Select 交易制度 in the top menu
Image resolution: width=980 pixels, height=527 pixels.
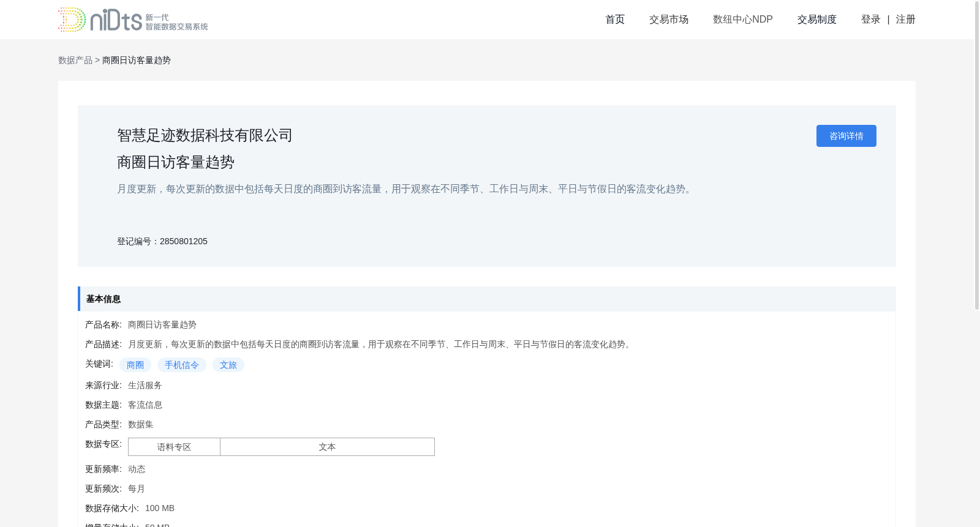817,20
